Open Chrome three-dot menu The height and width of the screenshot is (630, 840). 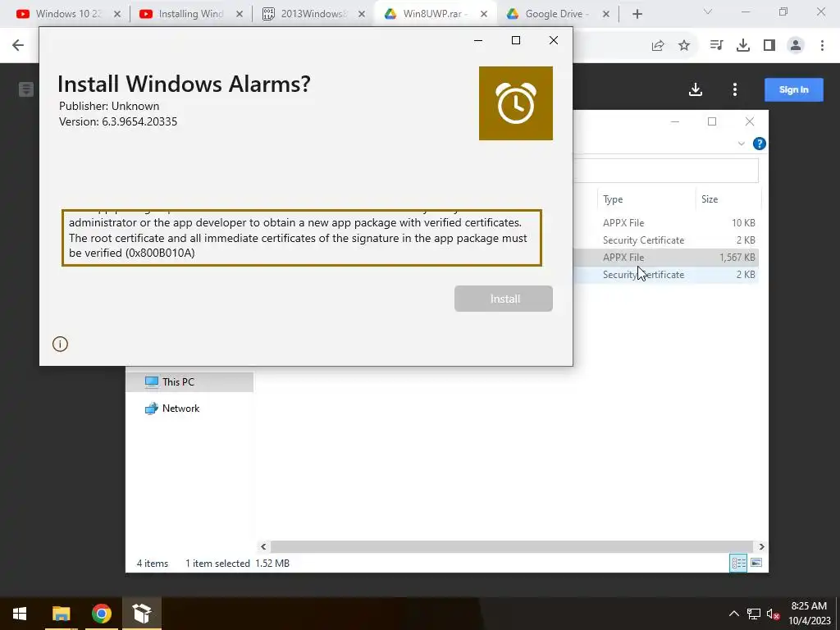(822, 46)
